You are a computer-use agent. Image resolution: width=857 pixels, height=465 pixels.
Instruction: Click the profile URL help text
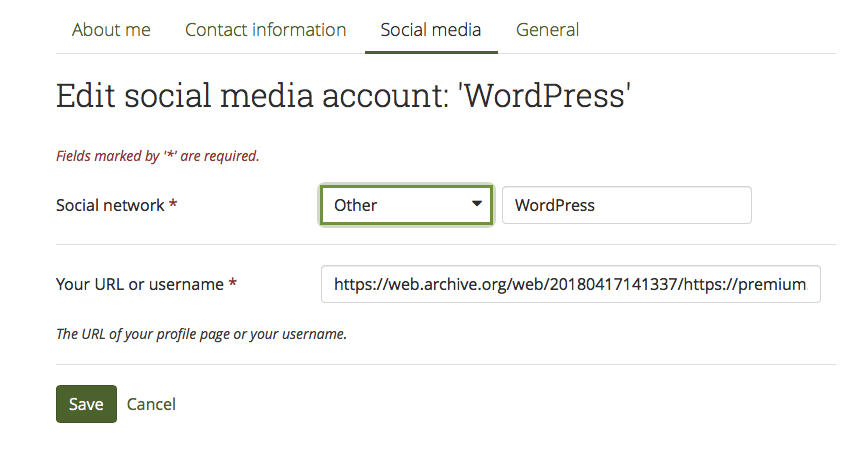click(201, 334)
